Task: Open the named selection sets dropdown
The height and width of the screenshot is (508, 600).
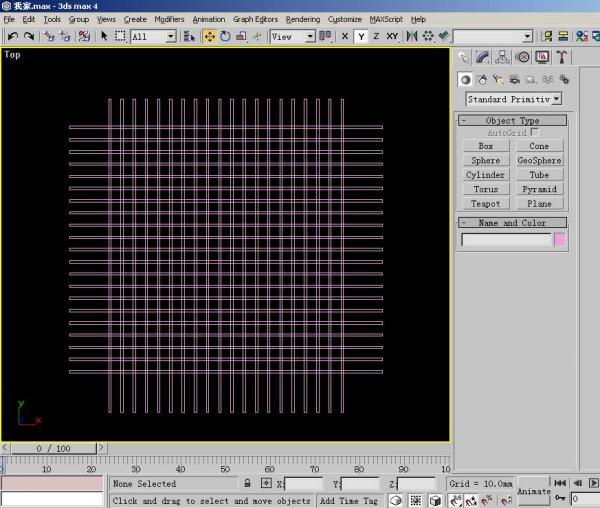Action: click(528, 36)
